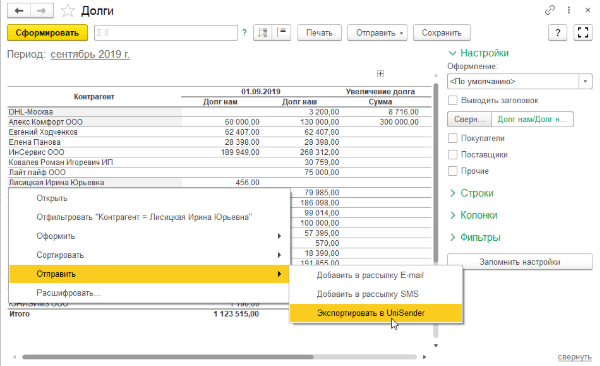Click the value 456,00 in Лисицкая row
Screen dimensions: 600x366
248,183
